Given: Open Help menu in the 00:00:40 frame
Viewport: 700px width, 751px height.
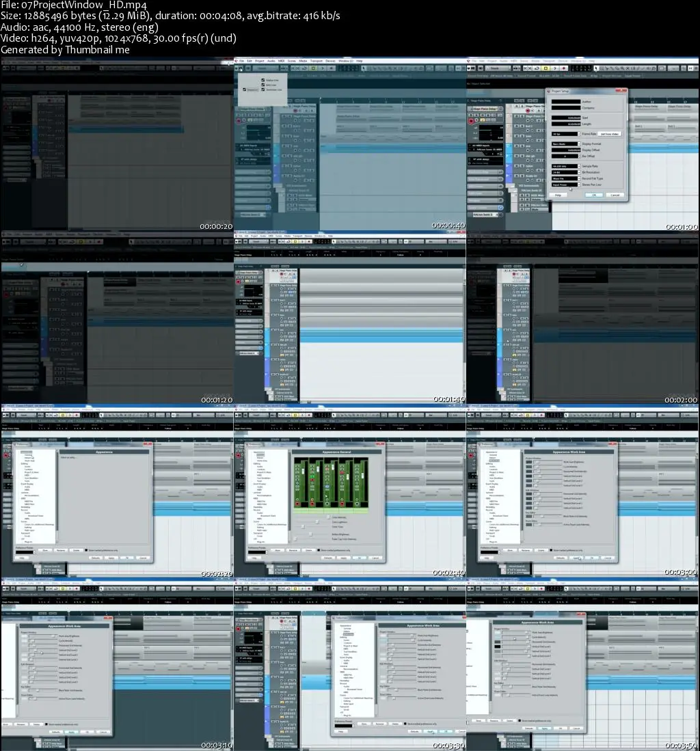Looking at the screenshot, I should (360, 62).
